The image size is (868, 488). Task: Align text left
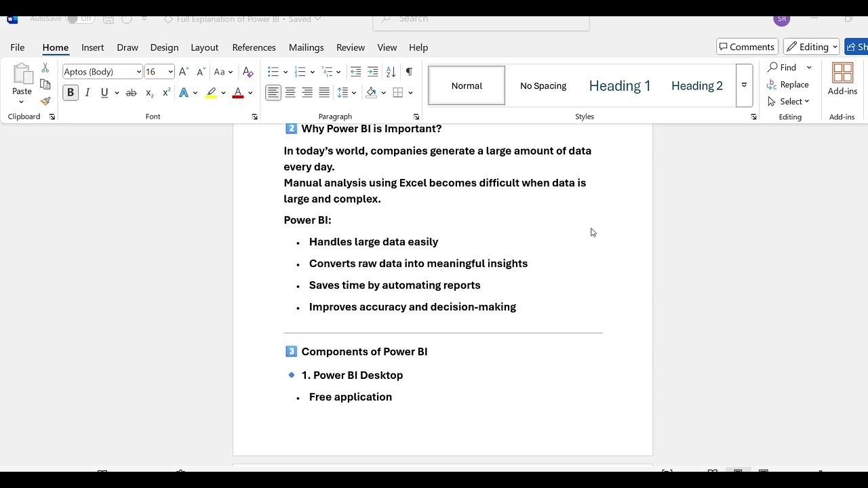pyautogui.click(x=273, y=93)
